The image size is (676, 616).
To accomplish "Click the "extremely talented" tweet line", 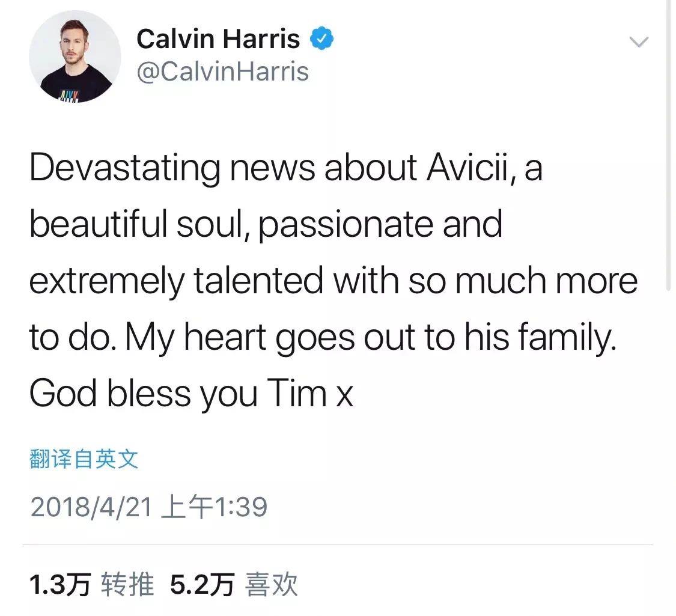I will coord(333,281).
